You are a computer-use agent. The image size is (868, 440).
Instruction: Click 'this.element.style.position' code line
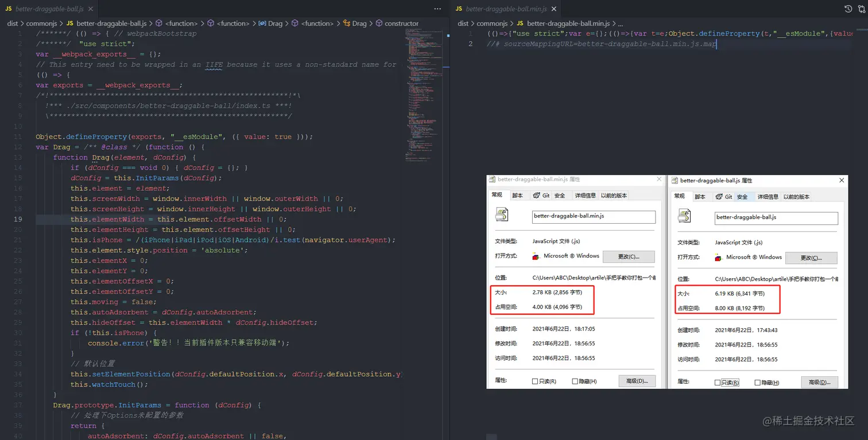(x=159, y=250)
